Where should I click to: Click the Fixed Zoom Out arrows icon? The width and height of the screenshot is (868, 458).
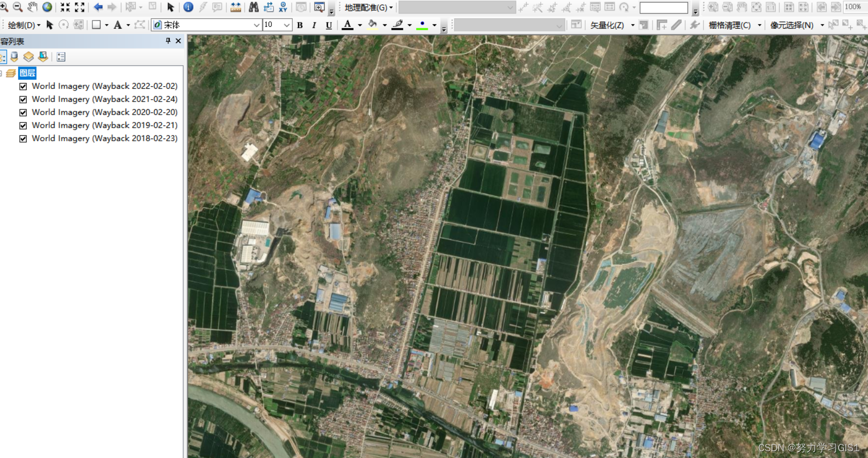point(79,7)
